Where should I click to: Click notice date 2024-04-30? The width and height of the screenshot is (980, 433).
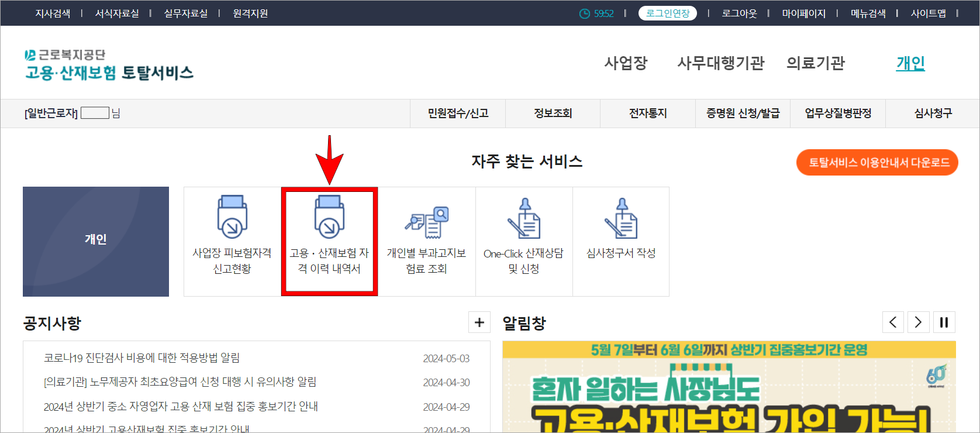tap(446, 383)
